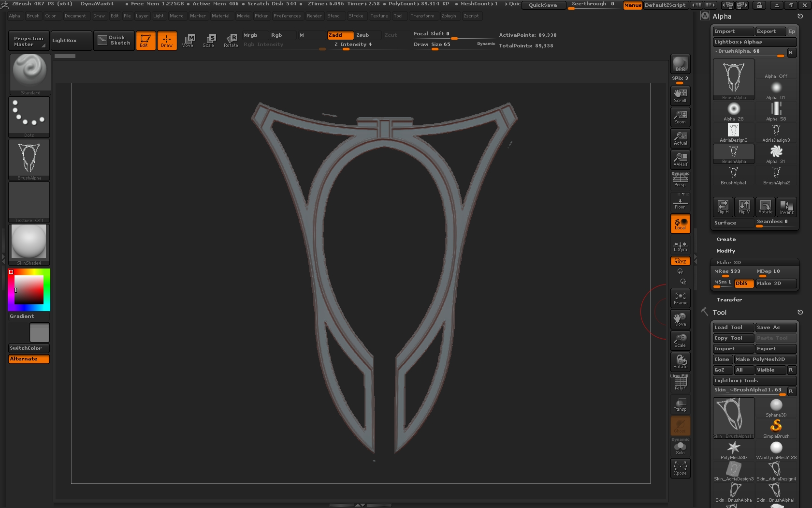Click the Zoom canvas icon
812x508 pixels.
[680, 117]
